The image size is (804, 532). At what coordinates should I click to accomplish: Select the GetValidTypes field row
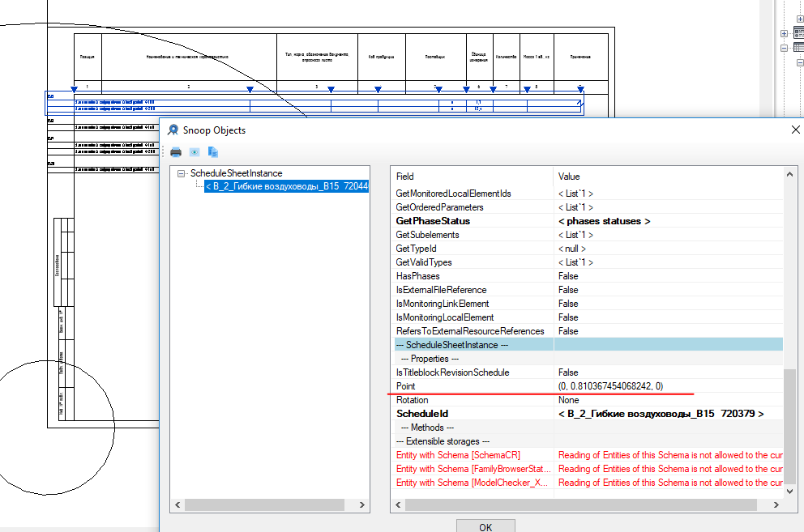pyautogui.click(x=588, y=262)
